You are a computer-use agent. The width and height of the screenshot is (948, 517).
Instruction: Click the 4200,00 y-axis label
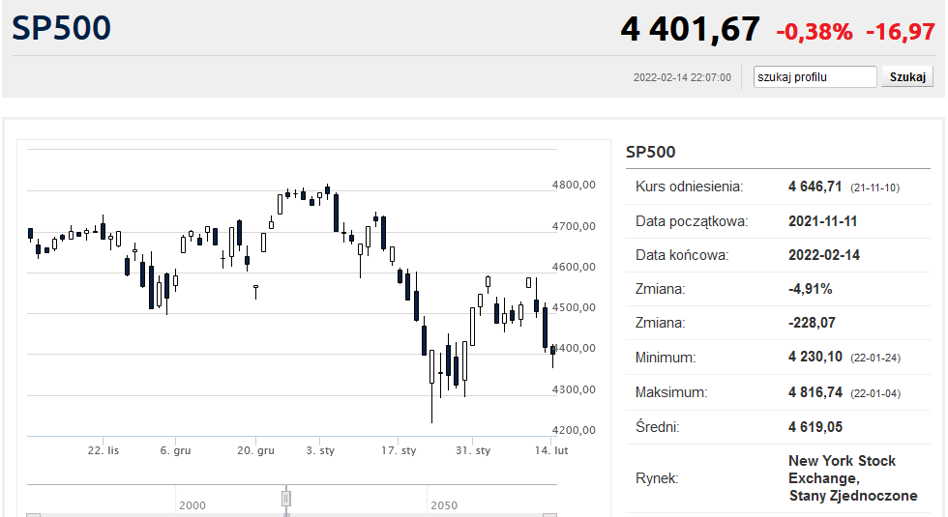pos(574,430)
